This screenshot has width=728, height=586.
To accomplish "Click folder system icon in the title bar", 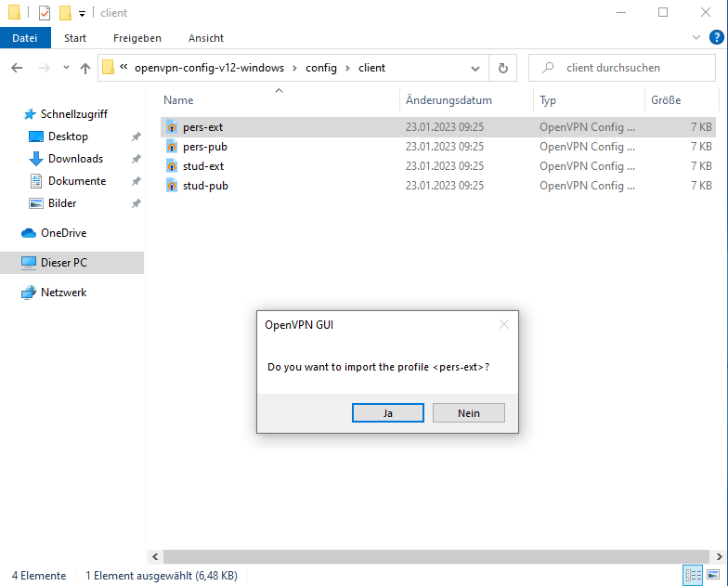I will pyautogui.click(x=14, y=13).
